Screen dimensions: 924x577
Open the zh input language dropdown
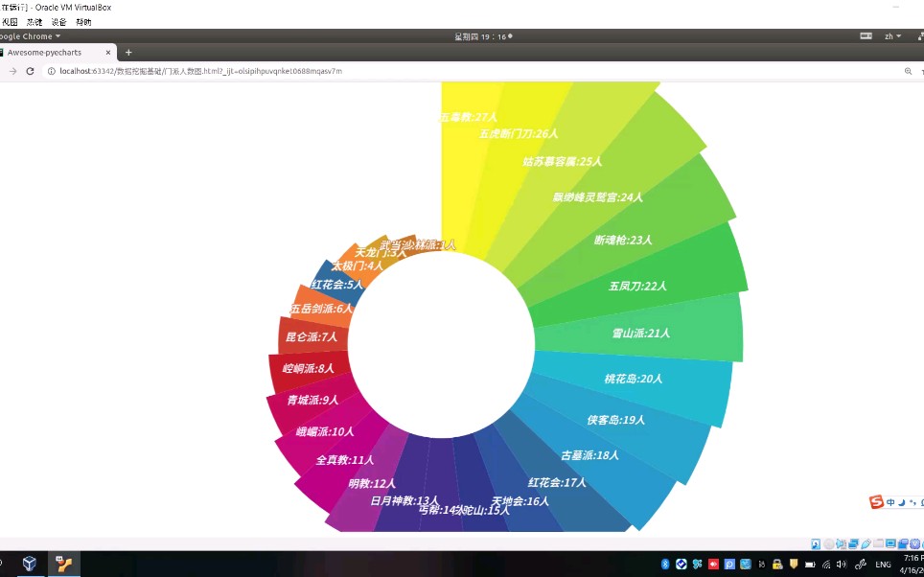892,36
